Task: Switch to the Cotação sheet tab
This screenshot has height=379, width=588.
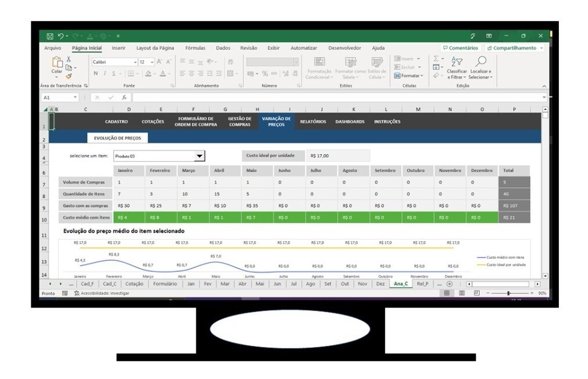Action: [134, 284]
